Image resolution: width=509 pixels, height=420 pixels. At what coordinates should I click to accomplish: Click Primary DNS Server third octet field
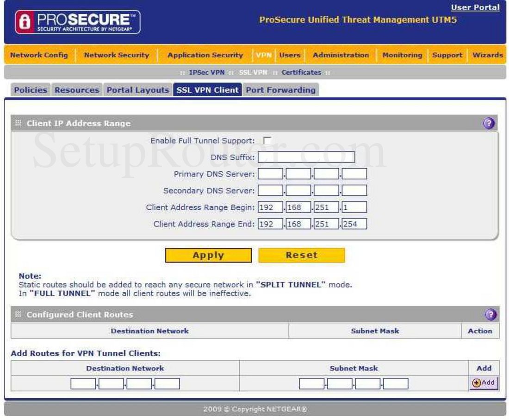coord(326,174)
